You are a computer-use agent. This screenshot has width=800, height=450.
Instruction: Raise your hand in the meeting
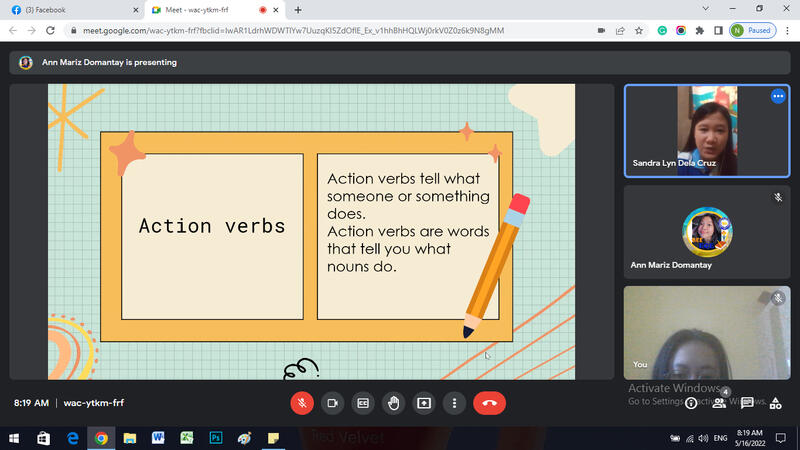394,403
